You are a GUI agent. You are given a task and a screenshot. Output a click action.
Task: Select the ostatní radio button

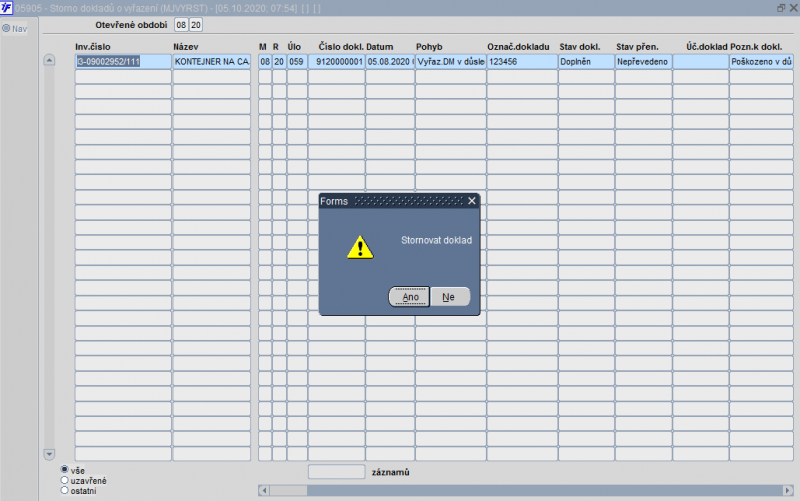coord(64,490)
